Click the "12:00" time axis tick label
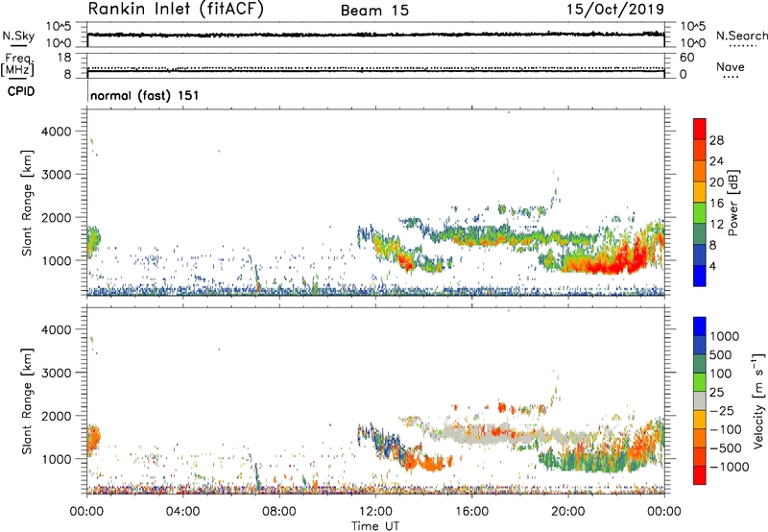Viewport: 768px width, 532px height. click(375, 512)
